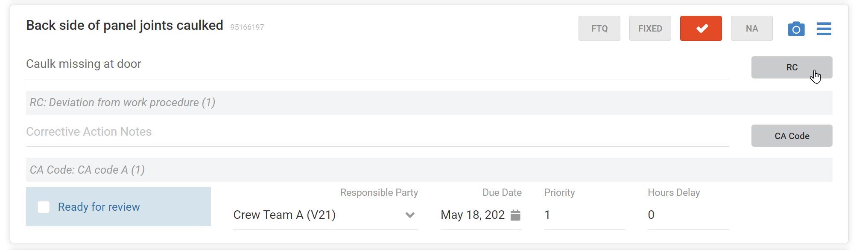Open the calendar icon for Due Date
The height and width of the screenshot is (250, 868).
(515, 215)
